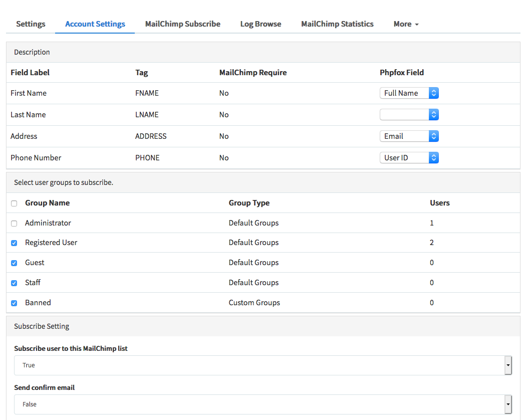525x420 pixels.
Task: Expand the More dropdown menu
Action: pyautogui.click(x=406, y=24)
